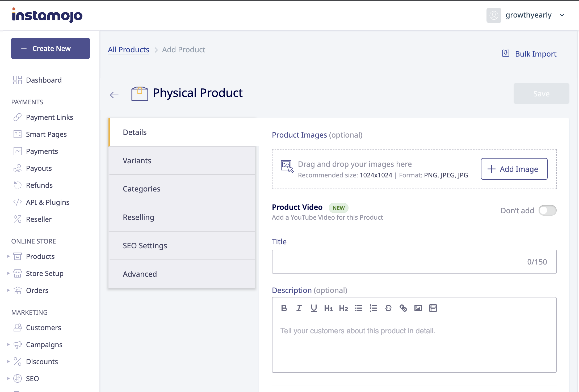Click the Bulk Import download icon

(505, 53)
